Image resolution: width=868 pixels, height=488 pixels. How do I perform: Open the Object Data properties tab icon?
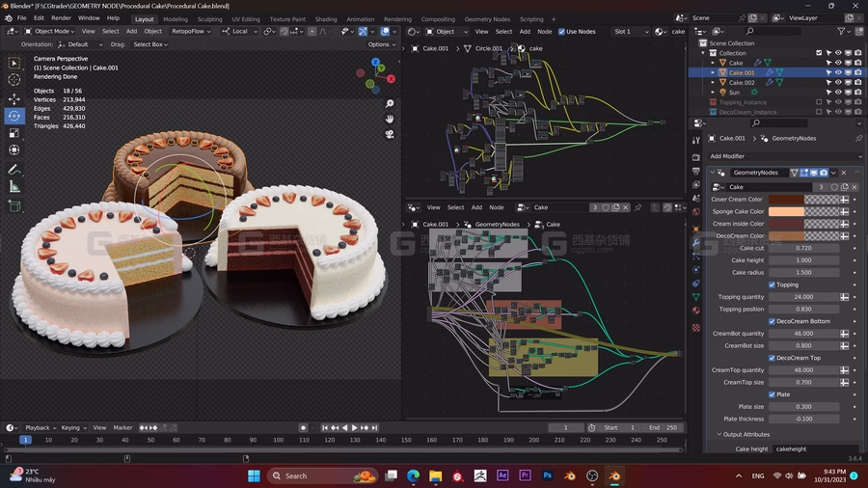696,297
